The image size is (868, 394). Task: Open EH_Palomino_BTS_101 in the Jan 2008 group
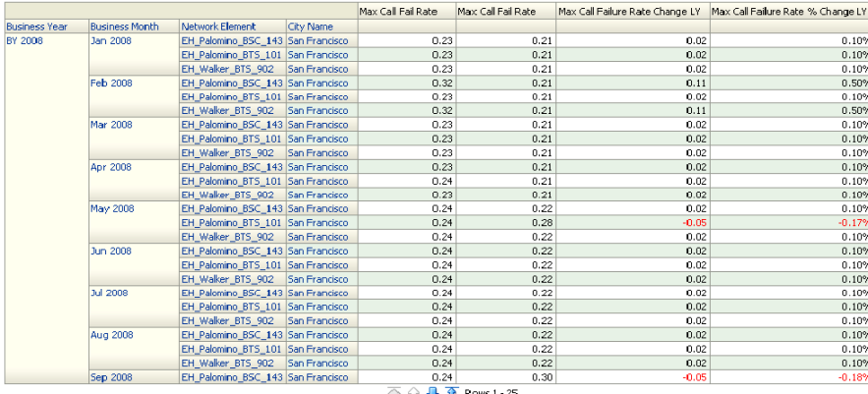coord(232,55)
